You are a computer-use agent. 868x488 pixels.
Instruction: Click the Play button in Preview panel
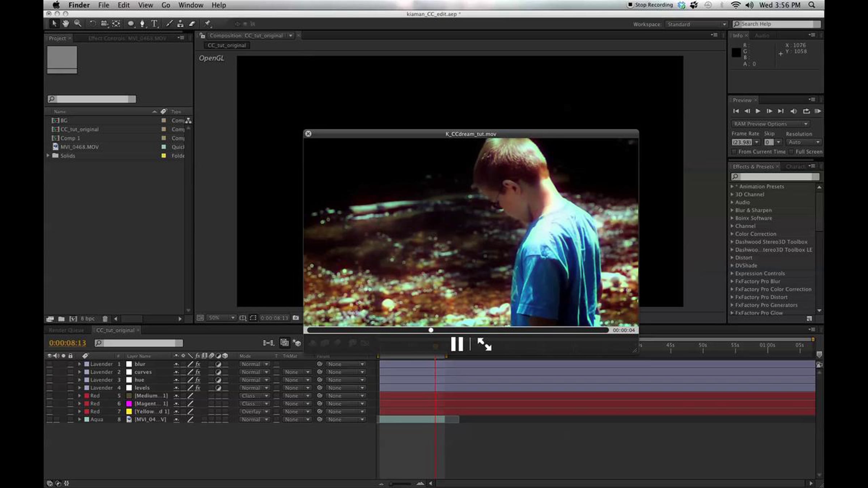tap(758, 111)
